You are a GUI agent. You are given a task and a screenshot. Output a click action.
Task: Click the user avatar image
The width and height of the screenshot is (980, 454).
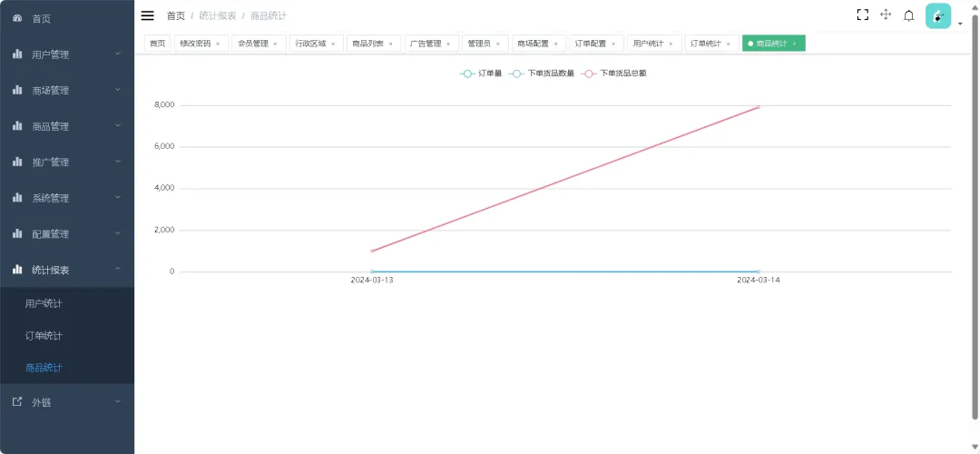click(x=938, y=15)
